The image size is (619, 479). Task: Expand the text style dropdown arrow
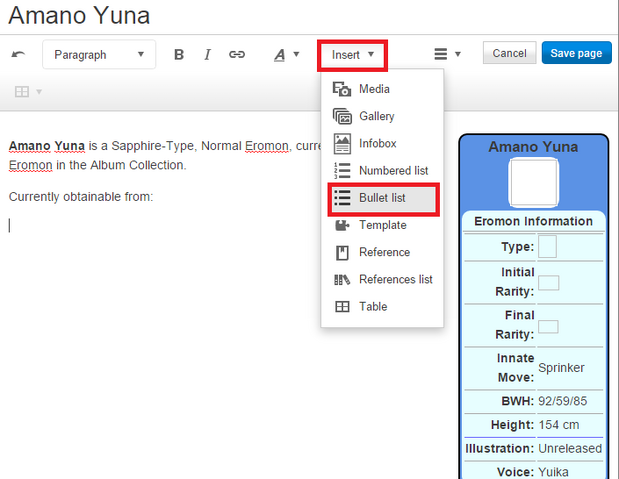[296, 54]
